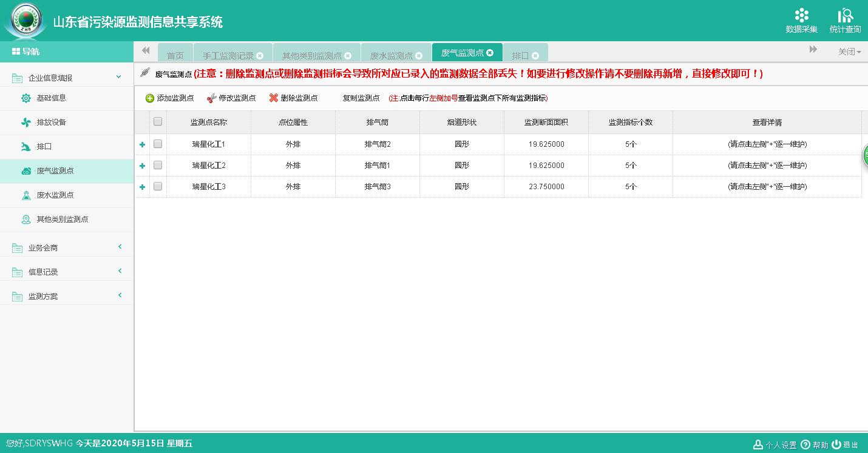The width and height of the screenshot is (868, 453).
Task: Switch to the 首页 tab
Action: pos(175,55)
